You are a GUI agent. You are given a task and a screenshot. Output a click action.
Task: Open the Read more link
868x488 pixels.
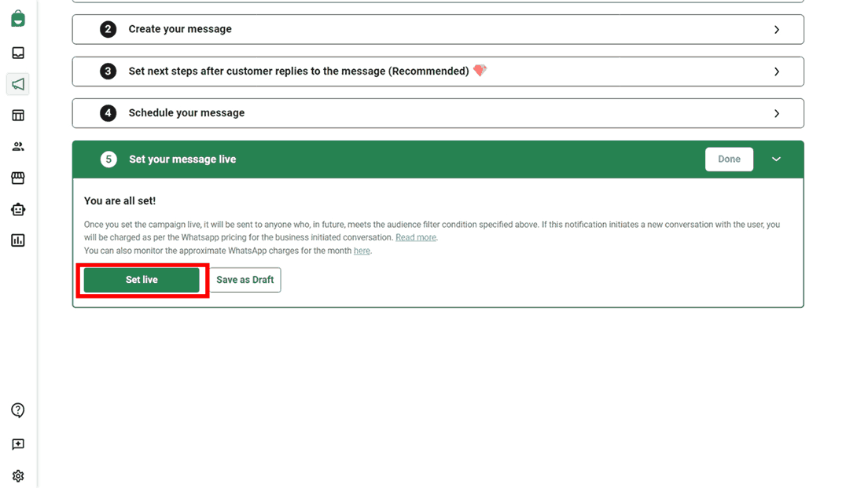416,237
